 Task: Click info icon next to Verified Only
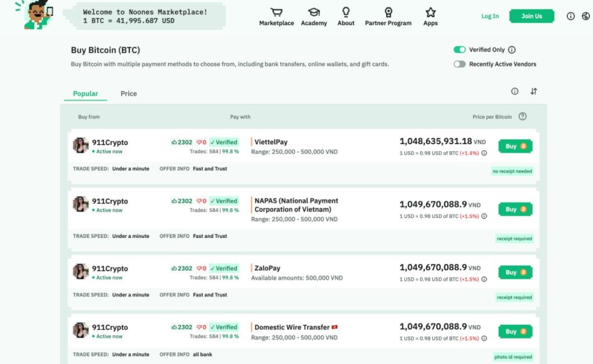click(512, 50)
